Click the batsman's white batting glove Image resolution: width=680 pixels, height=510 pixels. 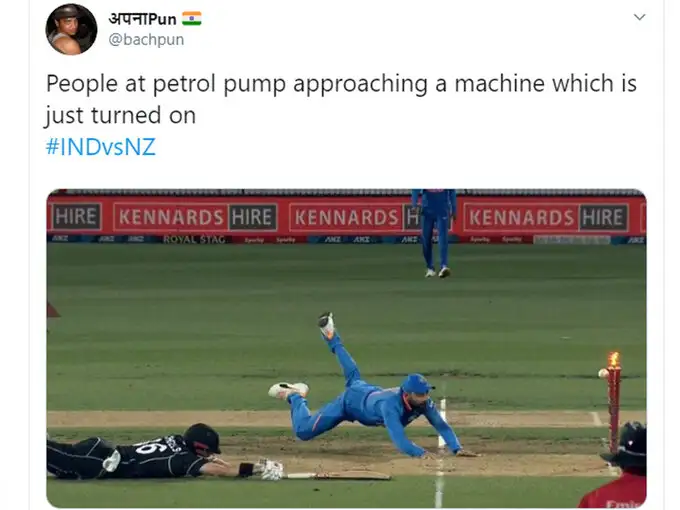tap(271, 470)
